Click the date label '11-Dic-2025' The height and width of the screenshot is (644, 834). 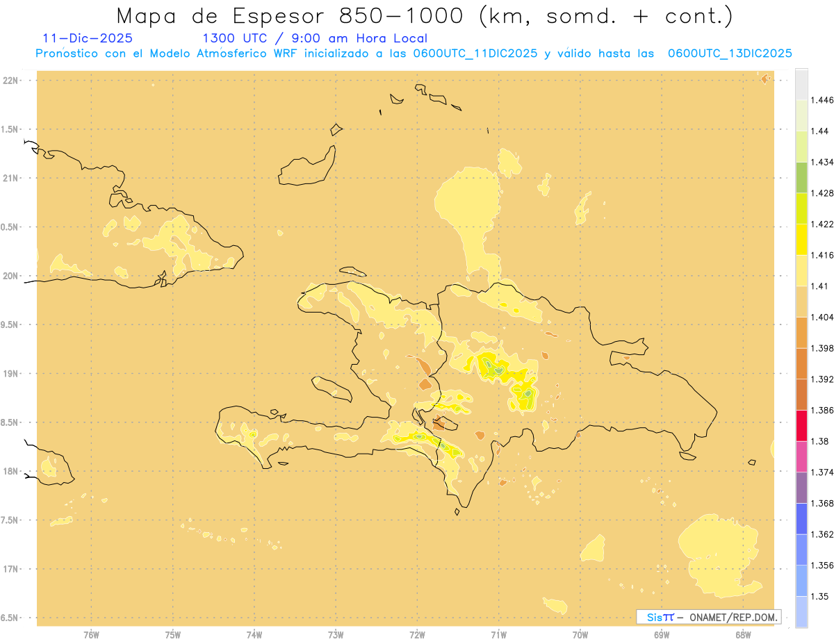tap(88, 38)
